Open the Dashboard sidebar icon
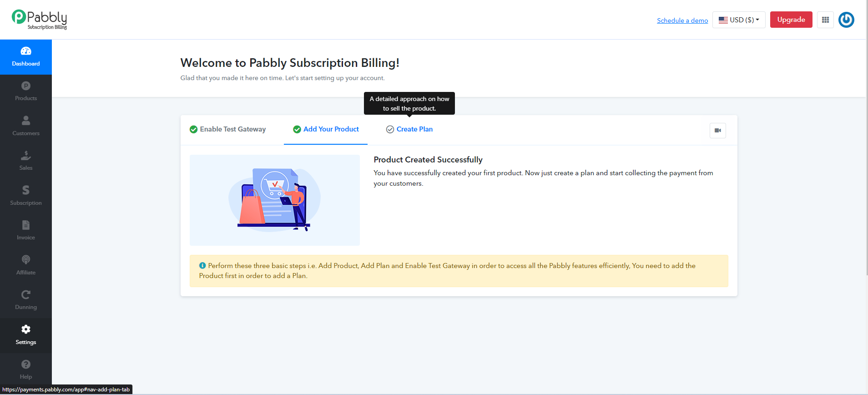Screen dimensions: 868x395 (26, 57)
